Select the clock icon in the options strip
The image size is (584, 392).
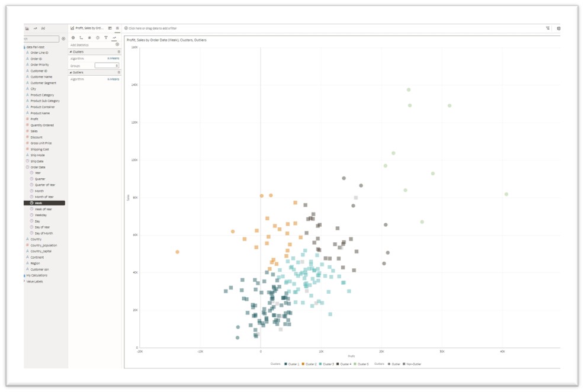click(x=98, y=37)
